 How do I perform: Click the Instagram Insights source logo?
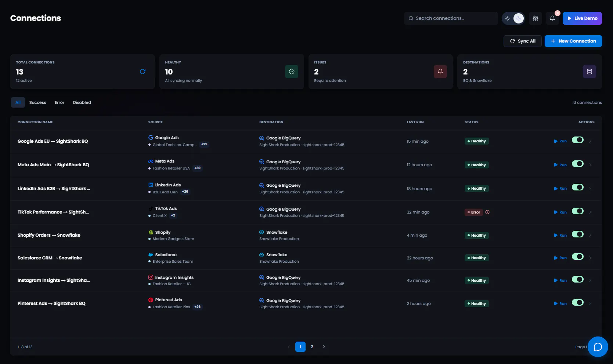click(151, 277)
